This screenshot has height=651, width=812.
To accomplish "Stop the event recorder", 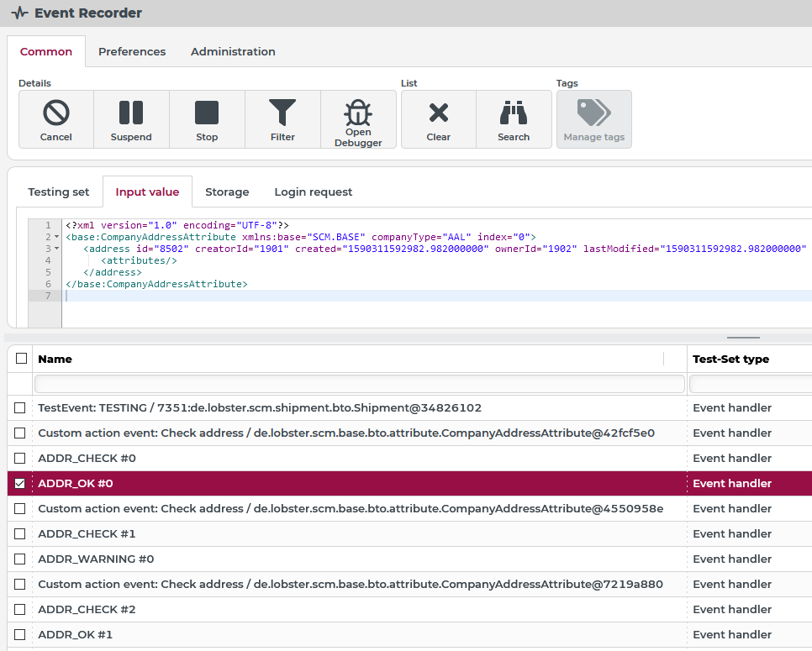I will [x=207, y=119].
